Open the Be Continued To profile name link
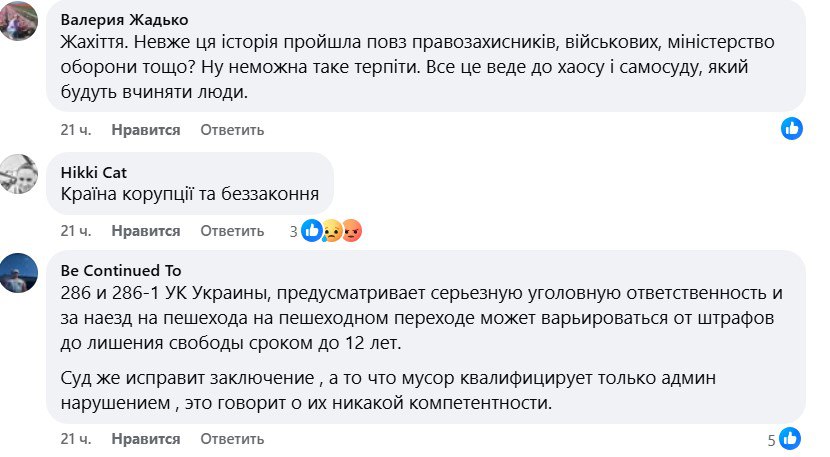 (x=124, y=270)
